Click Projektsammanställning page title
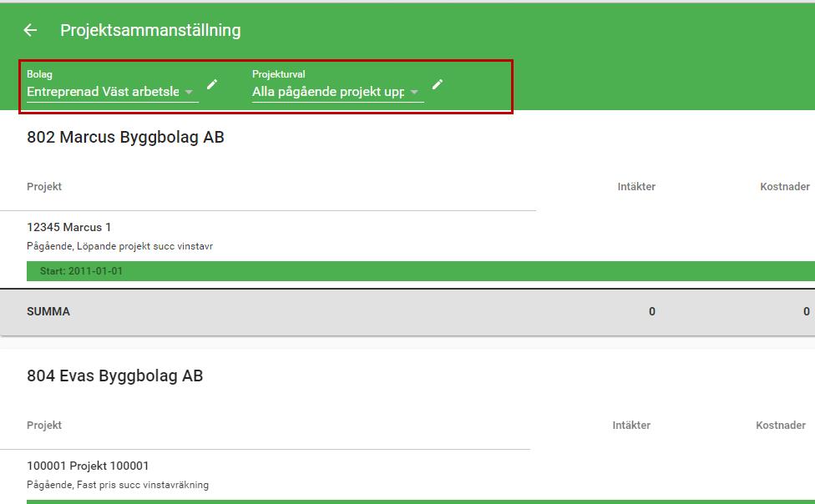This screenshot has width=815, height=504. [x=150, y=30]
